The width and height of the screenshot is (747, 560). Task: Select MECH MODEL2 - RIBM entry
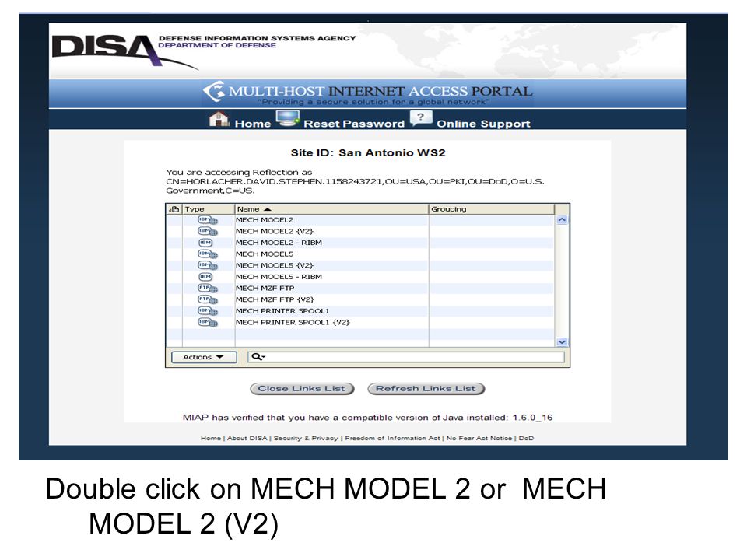click(x=279, y=243)
